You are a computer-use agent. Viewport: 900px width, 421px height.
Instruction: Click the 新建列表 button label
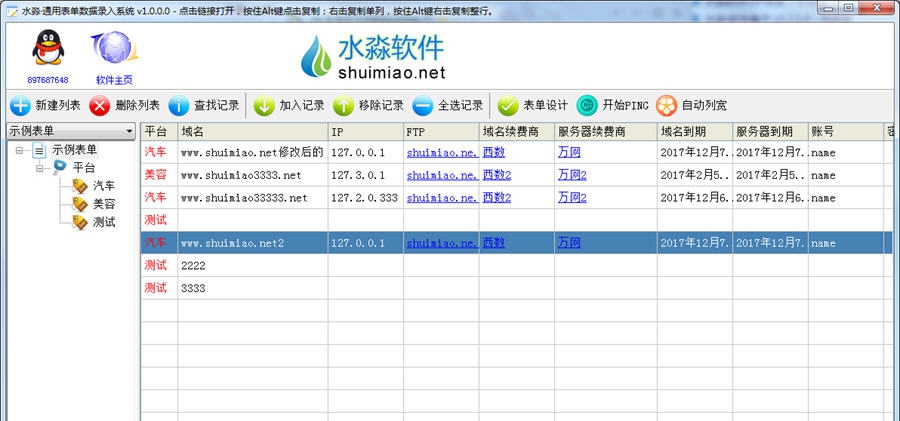click(x=58, y=106)
